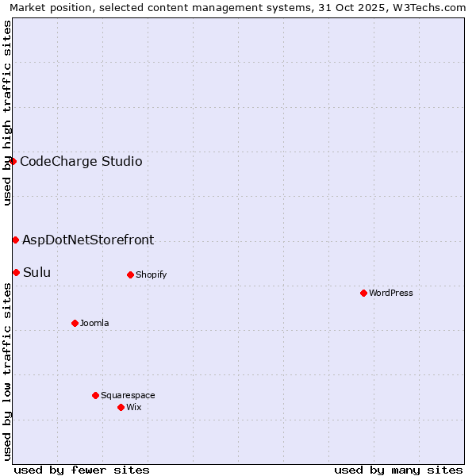Viewport: 476px width, 476px height.
Task: Select the Squarespace data point marker
Action: click(95, 395)
